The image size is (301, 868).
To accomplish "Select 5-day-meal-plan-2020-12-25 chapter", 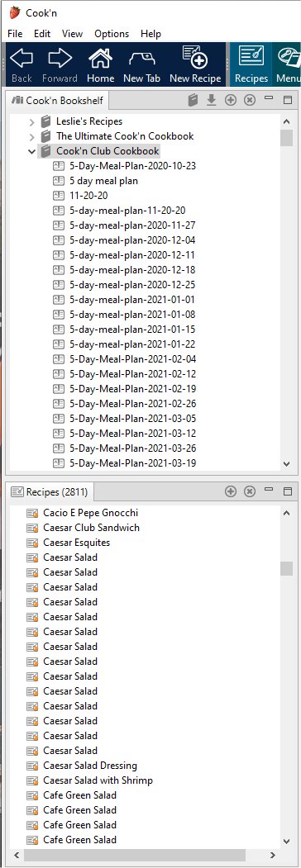I will coord(132,285).
